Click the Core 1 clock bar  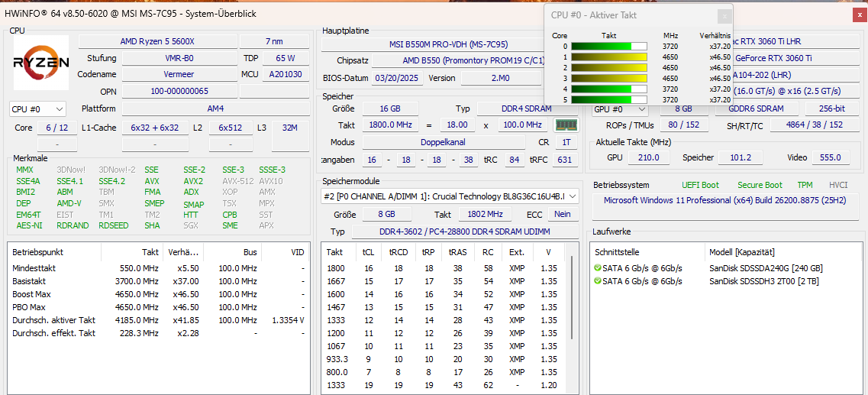[x=609, y=57]
